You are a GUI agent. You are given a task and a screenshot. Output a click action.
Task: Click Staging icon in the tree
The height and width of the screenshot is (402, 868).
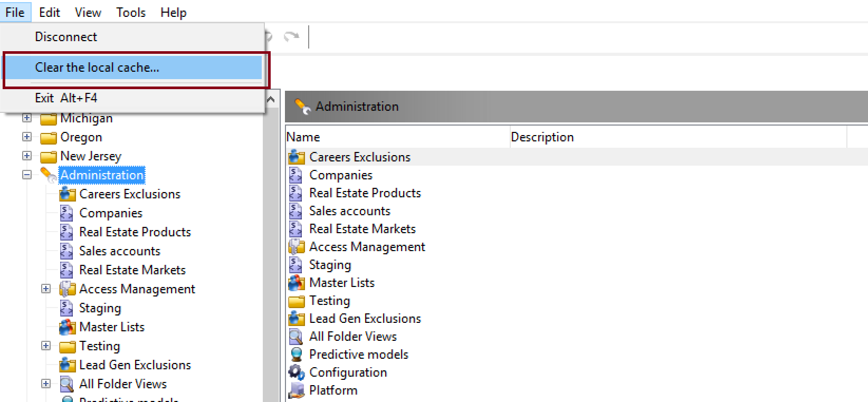[66, 308]
